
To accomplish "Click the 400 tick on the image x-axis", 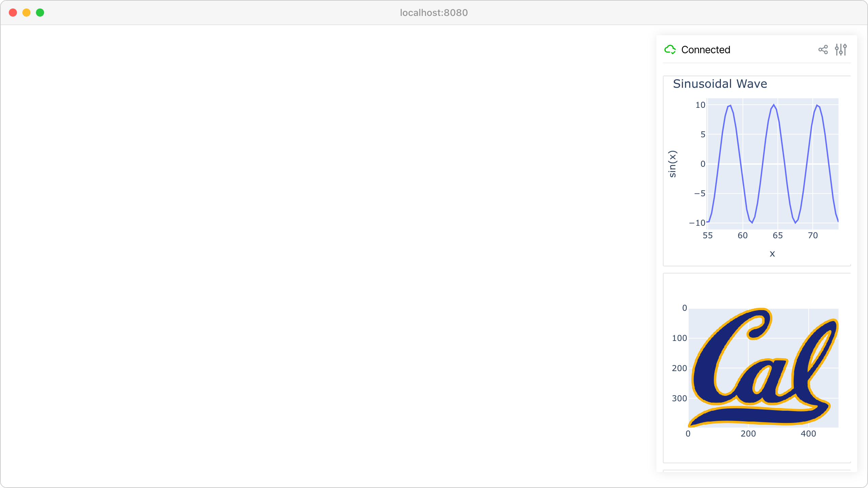I will (808, 434).
